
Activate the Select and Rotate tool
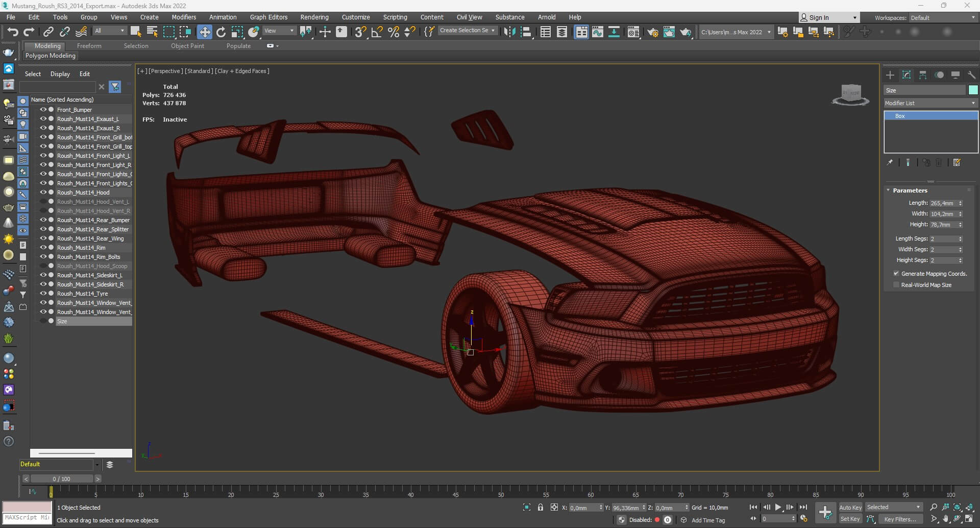pyautogui.click(x=221, y=32)
